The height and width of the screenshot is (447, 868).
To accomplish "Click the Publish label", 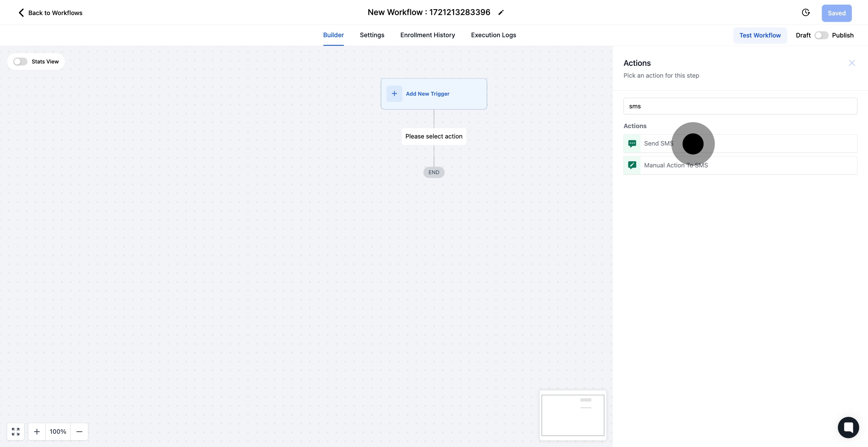I will pyautogui.click(x=842, y=35).
